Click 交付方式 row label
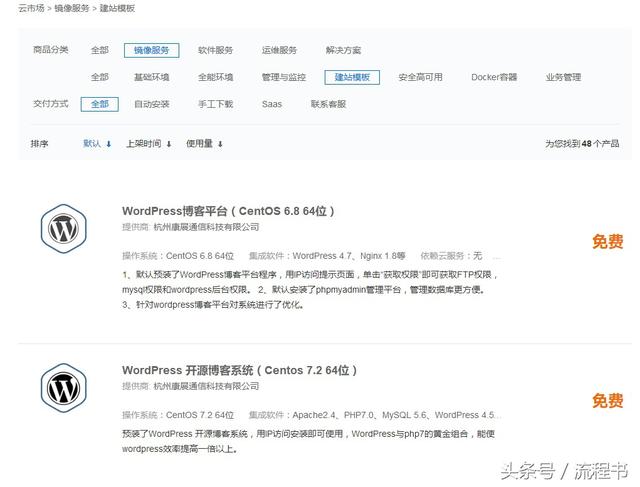The height and width of the screenshot is (487, 640). click(51, 104)
